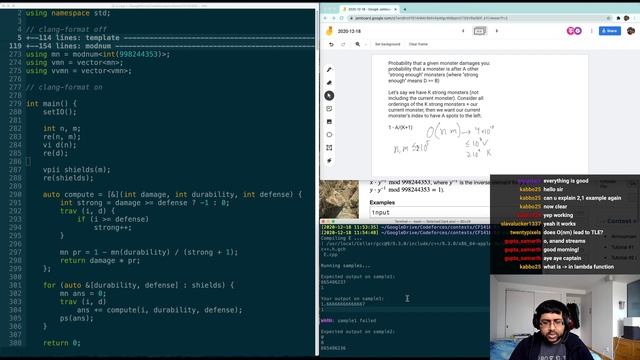Open the Jamboard zoom magnifier

[x=358, y=44]
